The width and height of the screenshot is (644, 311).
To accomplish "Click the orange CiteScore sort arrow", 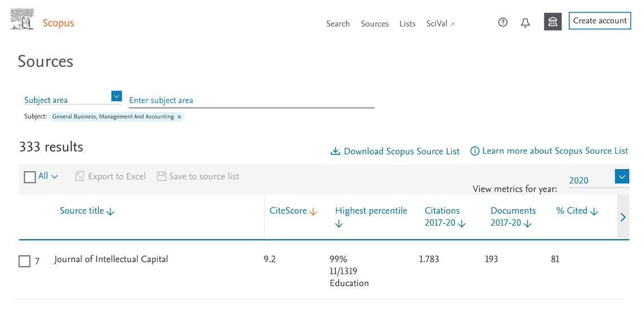I will tap(313, 211).
